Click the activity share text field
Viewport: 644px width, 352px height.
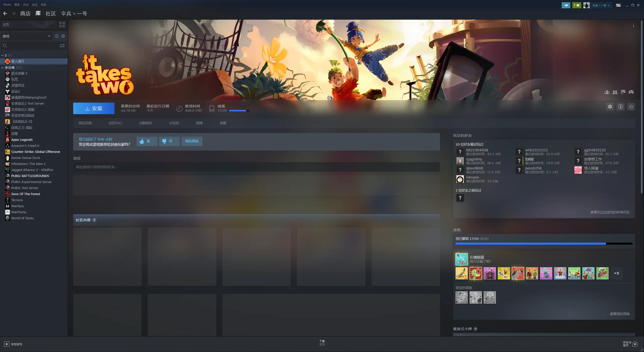[x=256, y=167]
